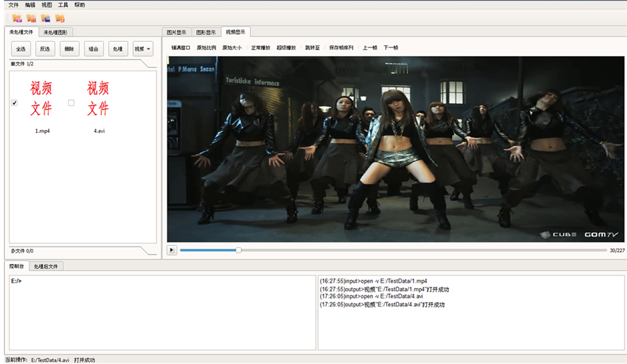Select the 1.mp4 video file thumbnail

click(x=41, y=99)
